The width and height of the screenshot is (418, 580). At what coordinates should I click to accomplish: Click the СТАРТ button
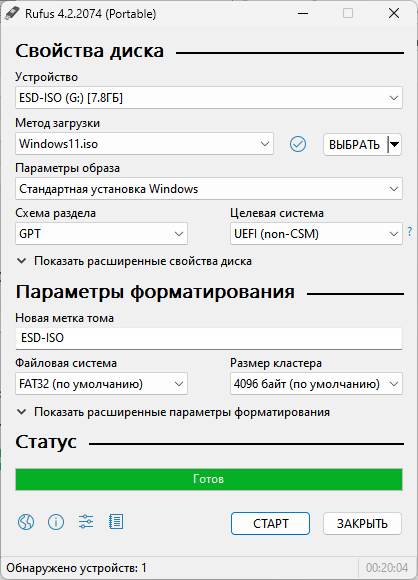tap(270, 523)
